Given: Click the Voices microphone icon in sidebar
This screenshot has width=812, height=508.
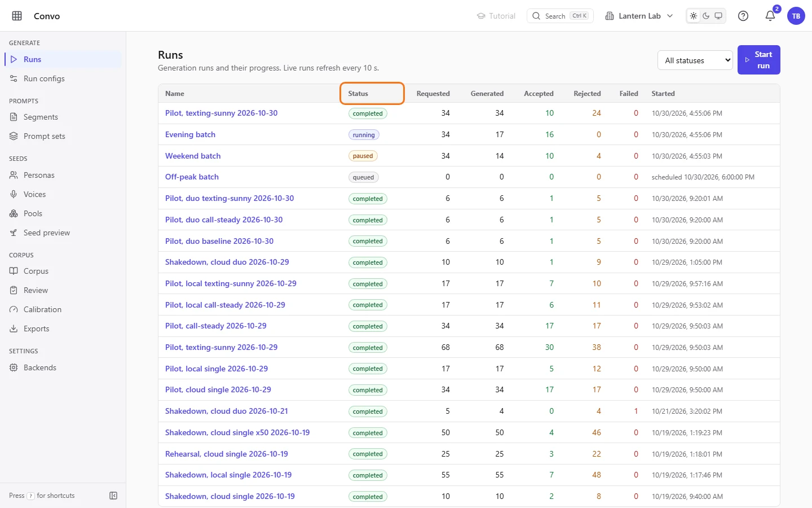Looking at the screenshot, I should (x=14, y=194).
